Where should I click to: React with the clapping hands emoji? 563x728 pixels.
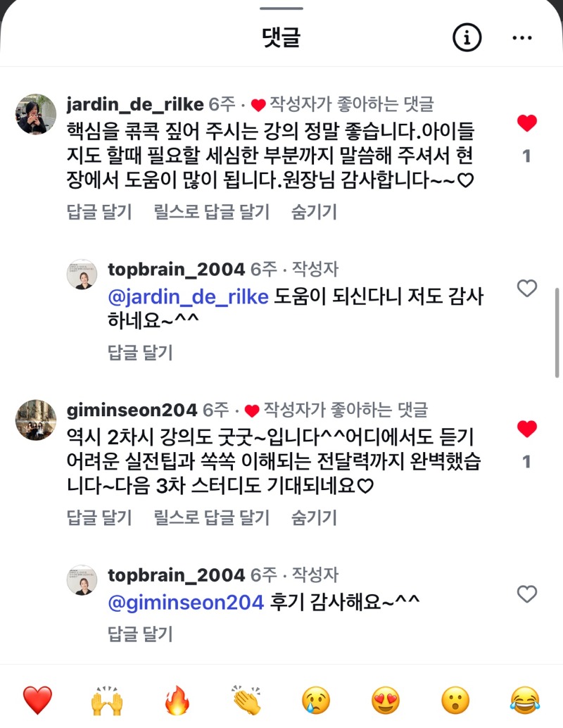point(246,701)
